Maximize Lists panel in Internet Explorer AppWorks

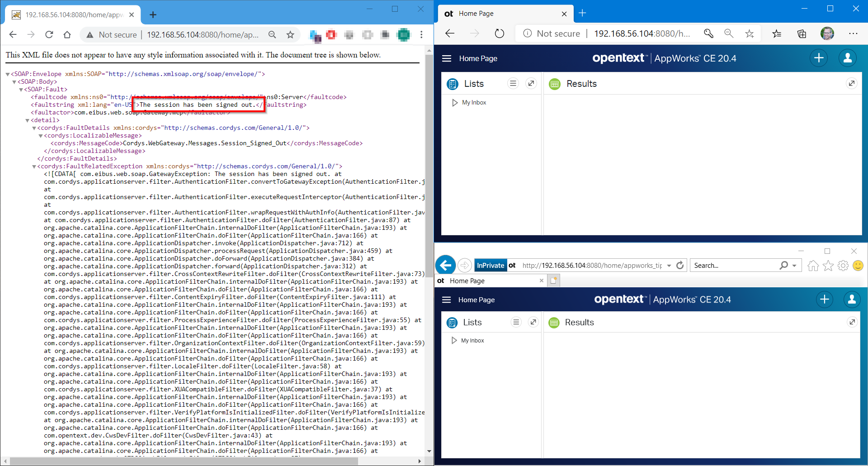[x=533, y=322]
